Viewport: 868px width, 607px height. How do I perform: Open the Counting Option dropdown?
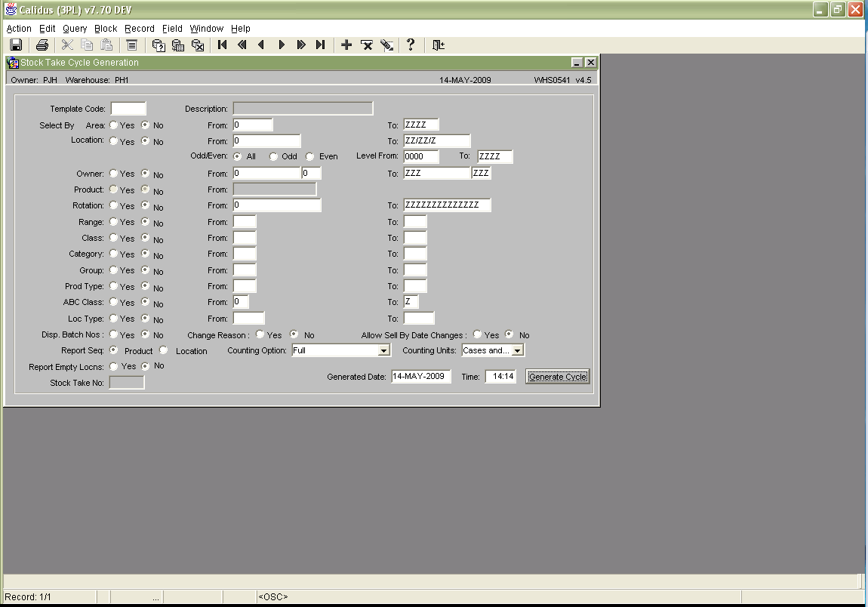pos(383,350)
